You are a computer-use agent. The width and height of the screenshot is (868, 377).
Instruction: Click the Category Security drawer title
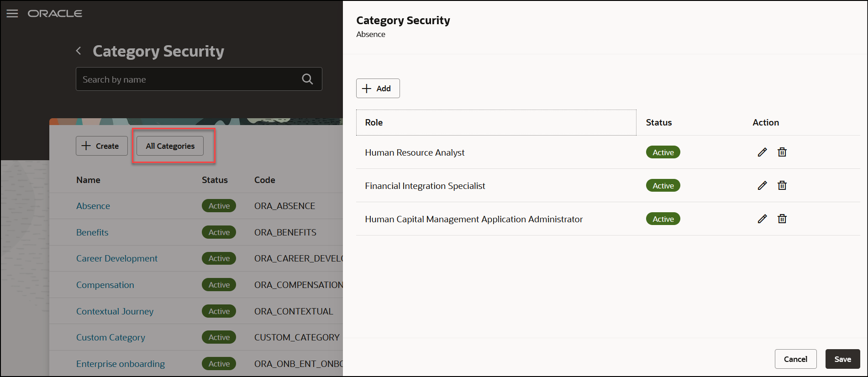(403, 21)
